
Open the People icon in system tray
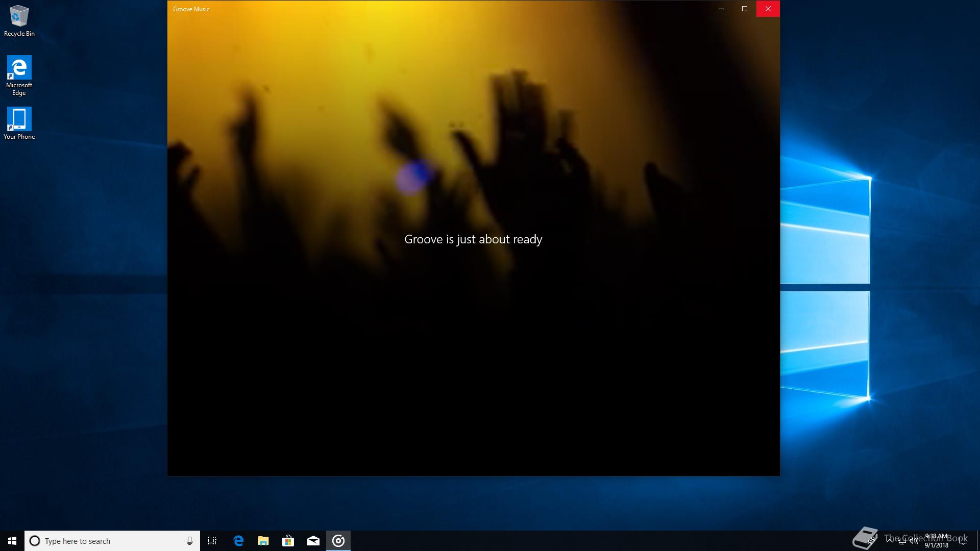pyautogui.click(x=871, y=541)
